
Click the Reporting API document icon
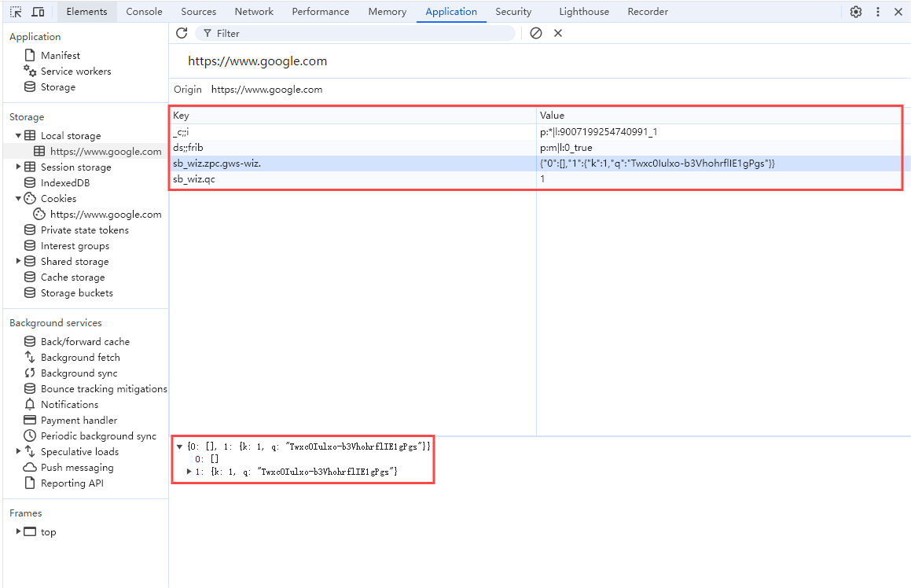[x=30, y=483]
